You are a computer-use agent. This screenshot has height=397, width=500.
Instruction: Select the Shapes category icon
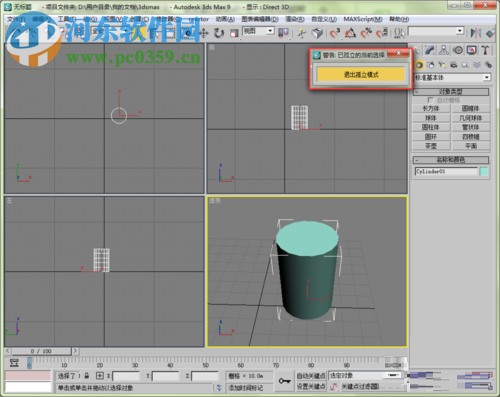(431, 65)
